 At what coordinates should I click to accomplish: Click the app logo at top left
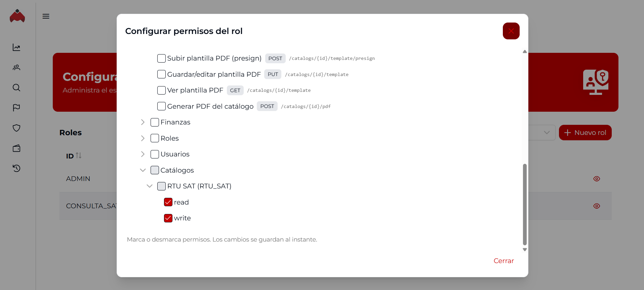[x=17, y=16]
